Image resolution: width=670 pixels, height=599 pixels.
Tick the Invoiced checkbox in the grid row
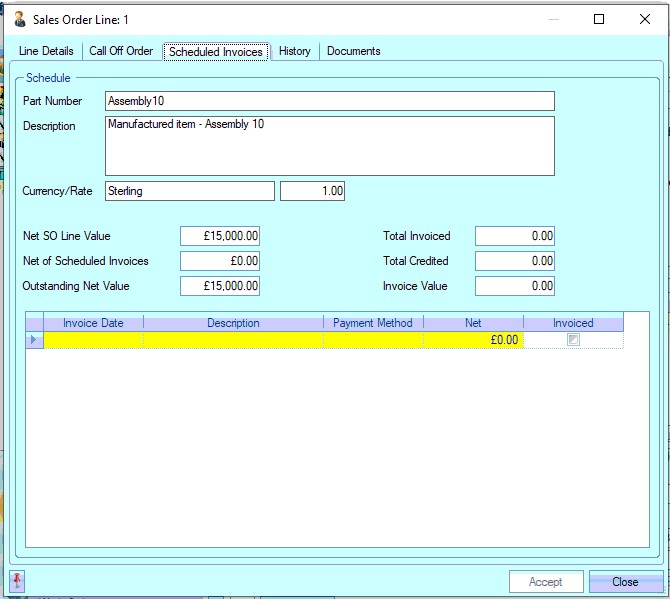pyautogui.click(x=573, y=340)
